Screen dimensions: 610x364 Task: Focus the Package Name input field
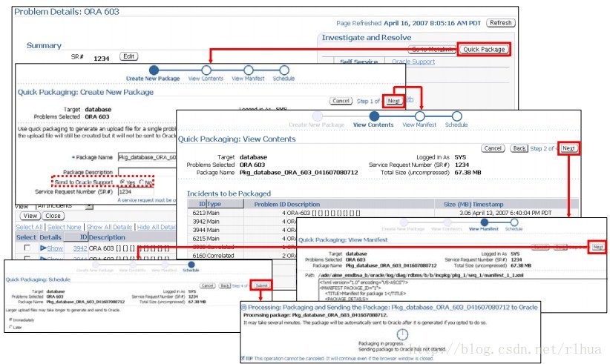pos(147,157)
